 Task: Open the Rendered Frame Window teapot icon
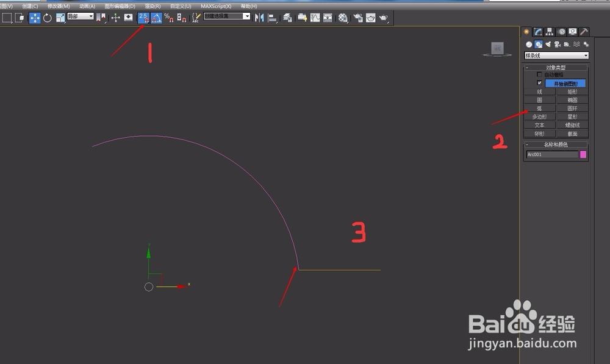(371, 18)
